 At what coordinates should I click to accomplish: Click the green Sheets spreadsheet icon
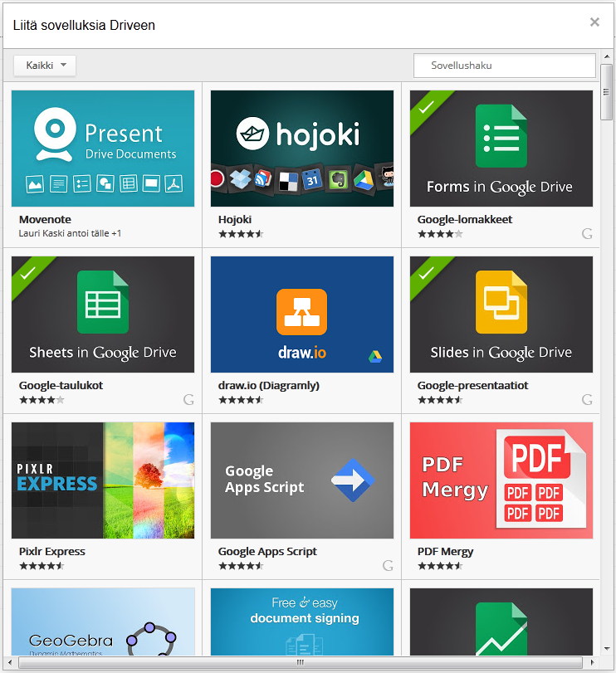click(103, 302)
